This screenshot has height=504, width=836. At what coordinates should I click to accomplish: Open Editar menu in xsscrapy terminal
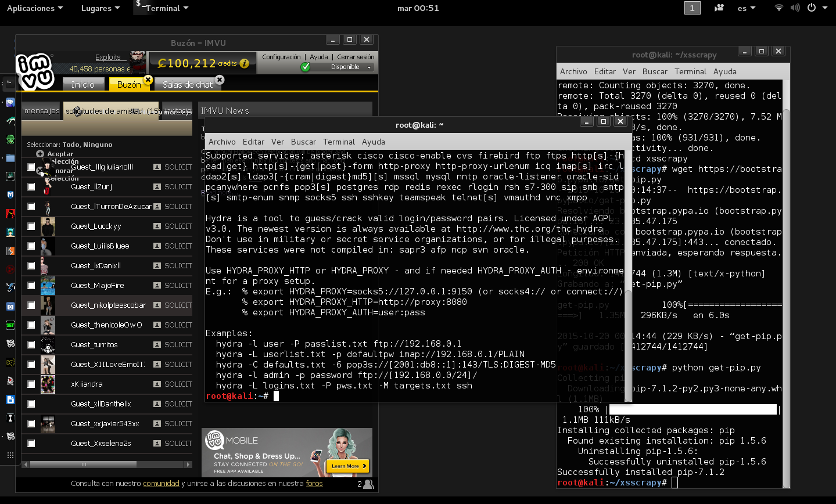605,71
